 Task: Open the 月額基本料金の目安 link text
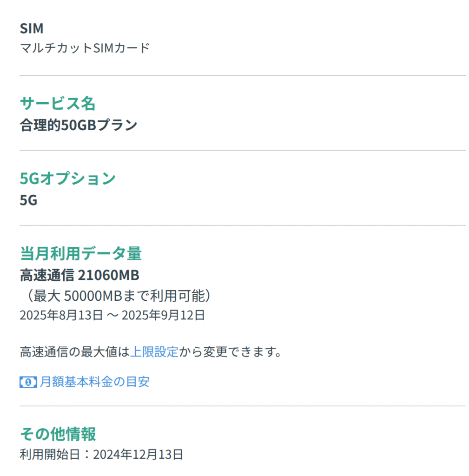[95, 382]
